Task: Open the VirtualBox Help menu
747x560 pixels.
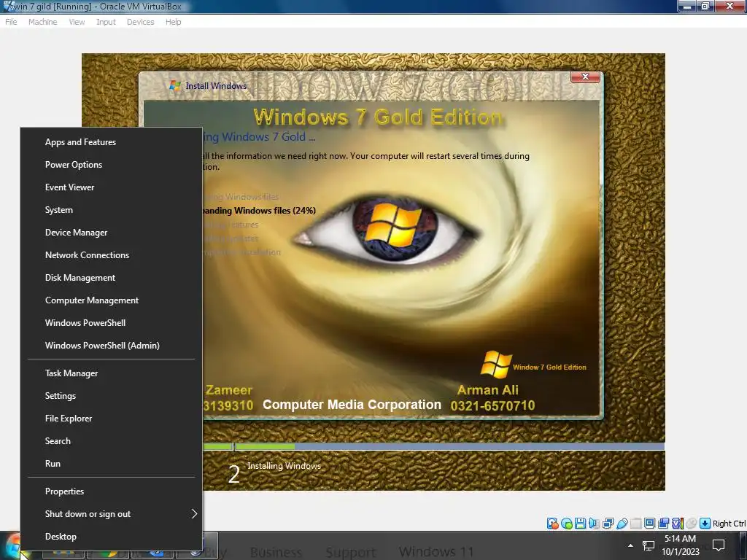Action: 174,22
